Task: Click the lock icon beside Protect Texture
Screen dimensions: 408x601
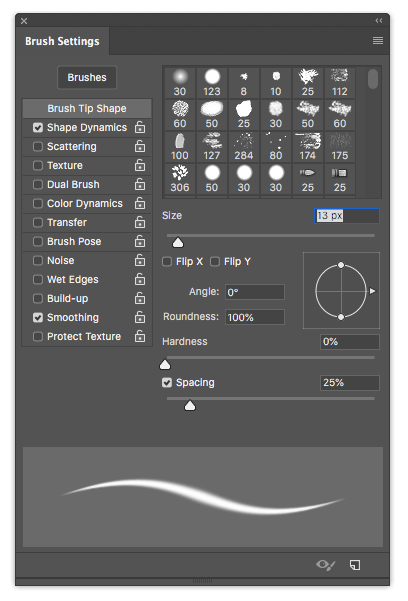Action: [x=140, y=336]
